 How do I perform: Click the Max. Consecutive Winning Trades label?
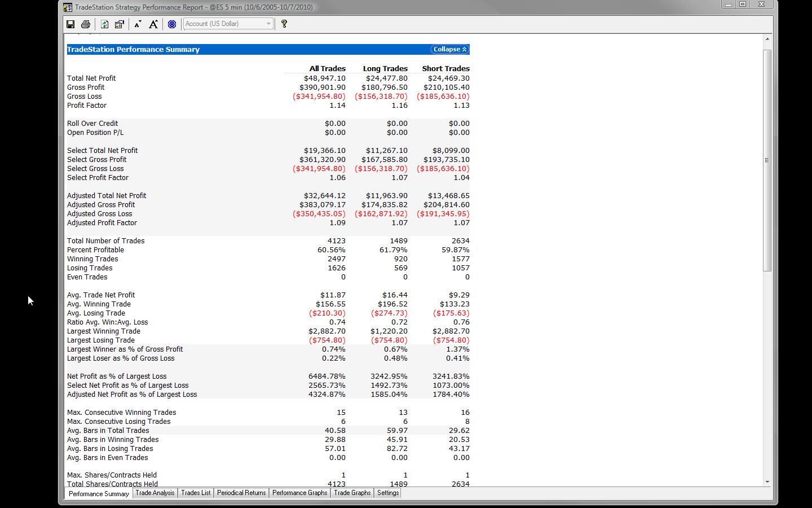122,413
